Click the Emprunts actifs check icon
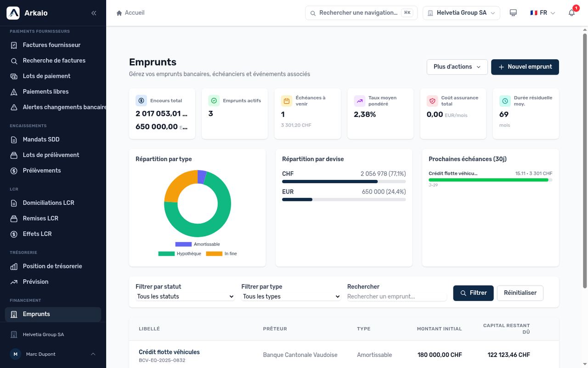The width and height of the screenshot is (588, 368). [x=214, y=101]
